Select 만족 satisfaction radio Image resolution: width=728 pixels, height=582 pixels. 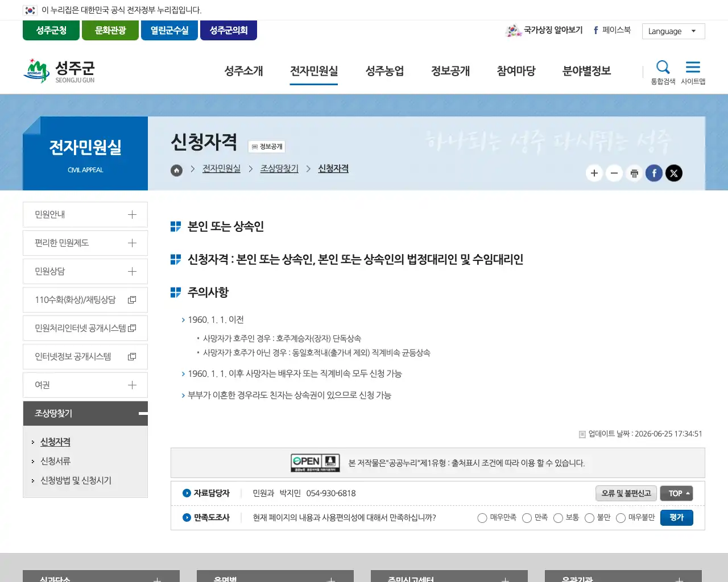(527, 518)
